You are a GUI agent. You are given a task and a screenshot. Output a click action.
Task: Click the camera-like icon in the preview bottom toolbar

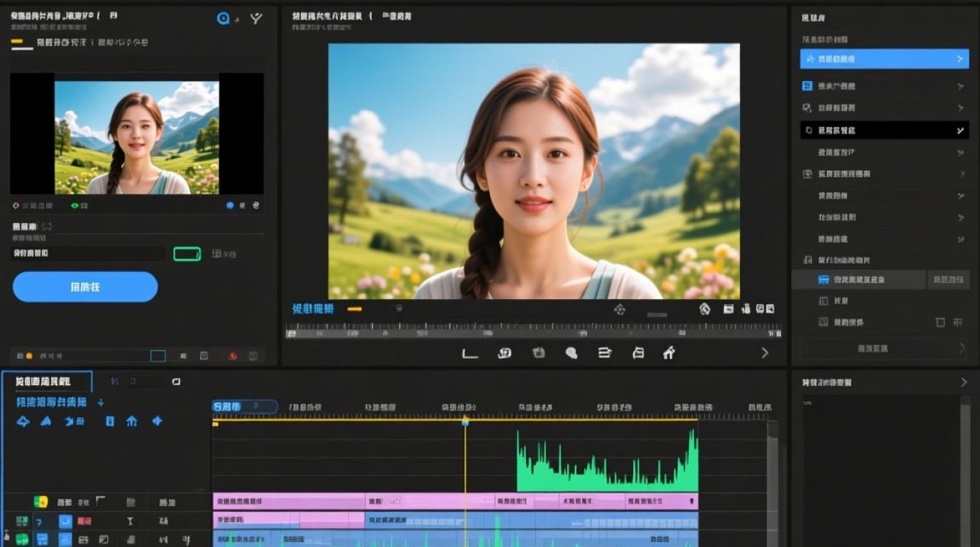[505, 353]
